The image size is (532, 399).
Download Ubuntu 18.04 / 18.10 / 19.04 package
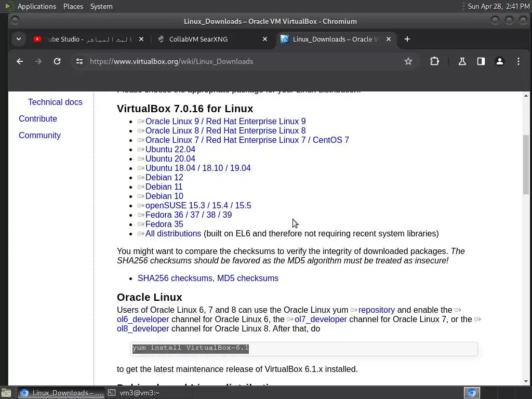(198, 168)
